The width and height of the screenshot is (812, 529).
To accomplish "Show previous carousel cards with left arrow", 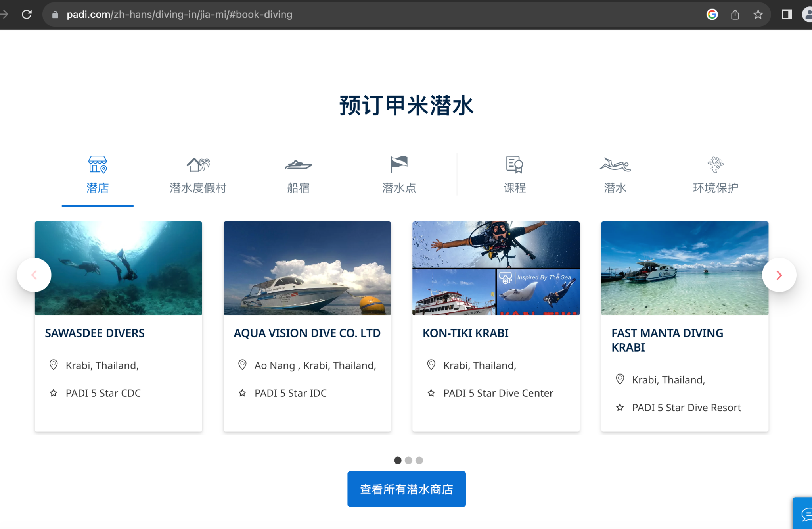I will click(34, 275).
